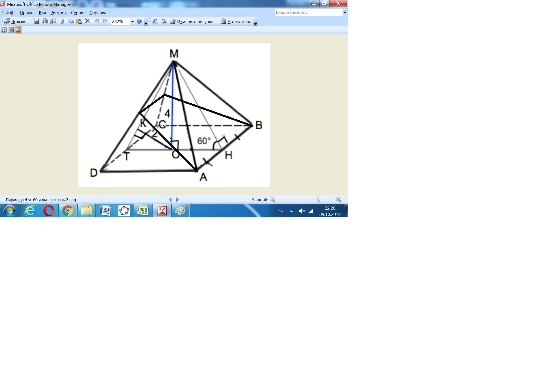
Task: Switch to Thumbnail view mode
Action: pos(4,30)
